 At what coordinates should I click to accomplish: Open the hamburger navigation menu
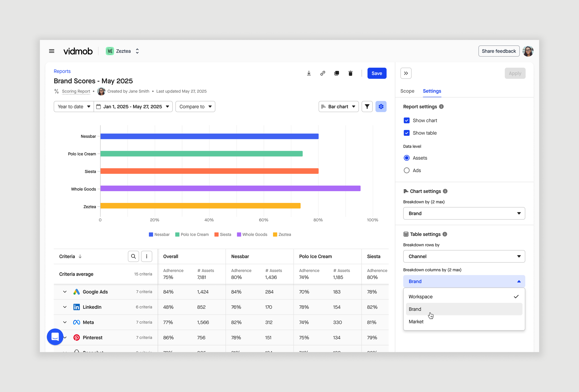(x=52, y=51)
